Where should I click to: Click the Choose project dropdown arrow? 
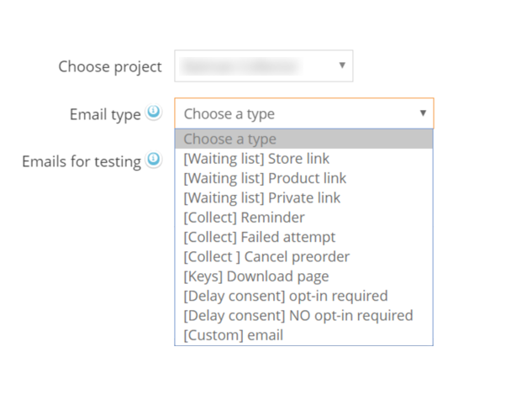(x=342, y=66)
